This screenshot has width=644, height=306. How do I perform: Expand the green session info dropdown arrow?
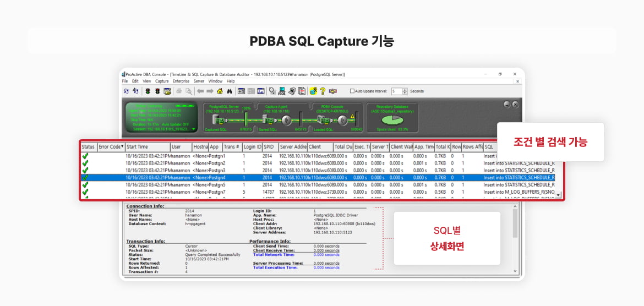[194, 129]
